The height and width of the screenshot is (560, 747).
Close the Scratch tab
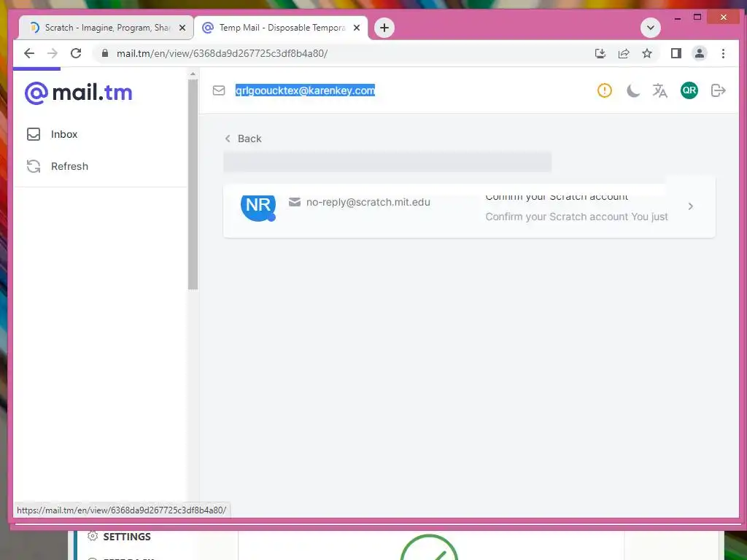182,28
